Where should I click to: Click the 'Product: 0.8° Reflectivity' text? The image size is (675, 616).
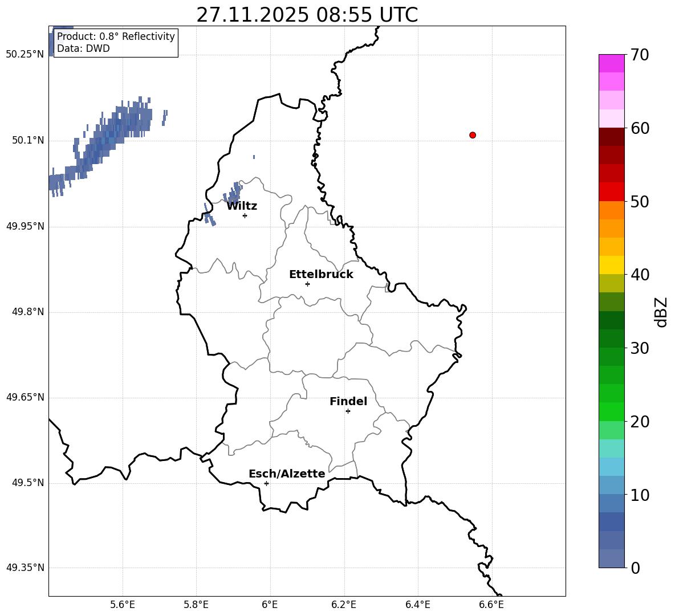(116, 36)
